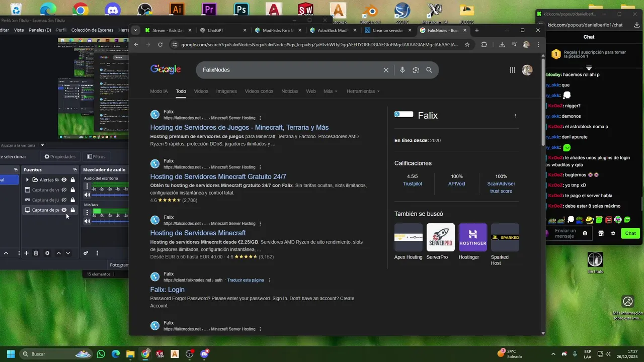Unlock the Alertas Kick source
This screenshot has width=644, height=362.
73,179
